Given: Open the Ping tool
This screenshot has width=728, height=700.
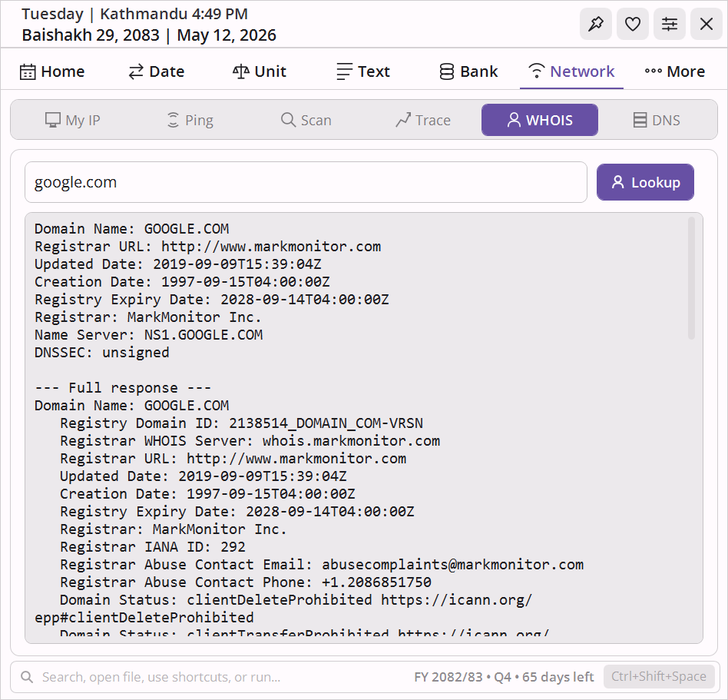Looking at the screenshot, I should 190,121.
